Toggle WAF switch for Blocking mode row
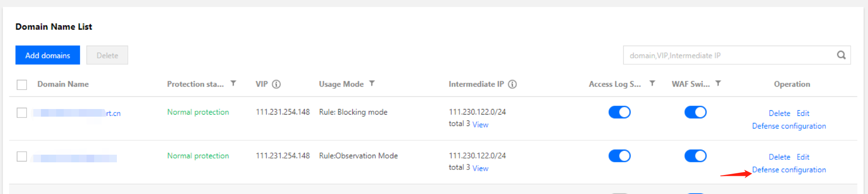The width and height of the screenshot is (868, 194). tap(695, 112)
